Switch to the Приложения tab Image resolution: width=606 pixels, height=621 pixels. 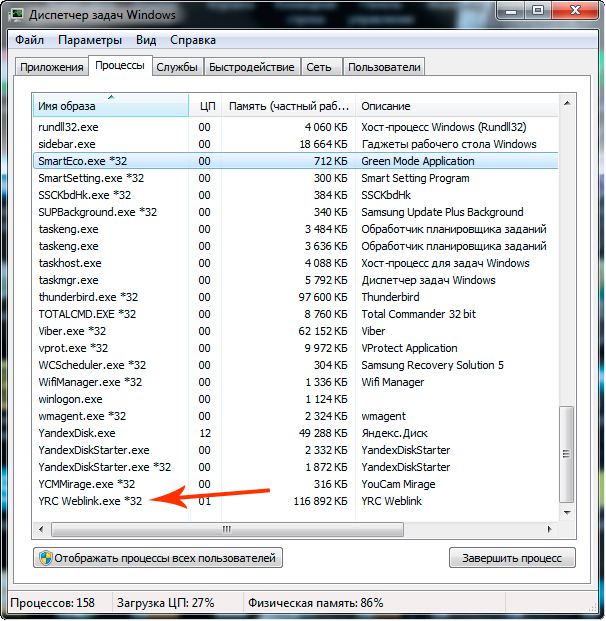[x=51, y=67]
